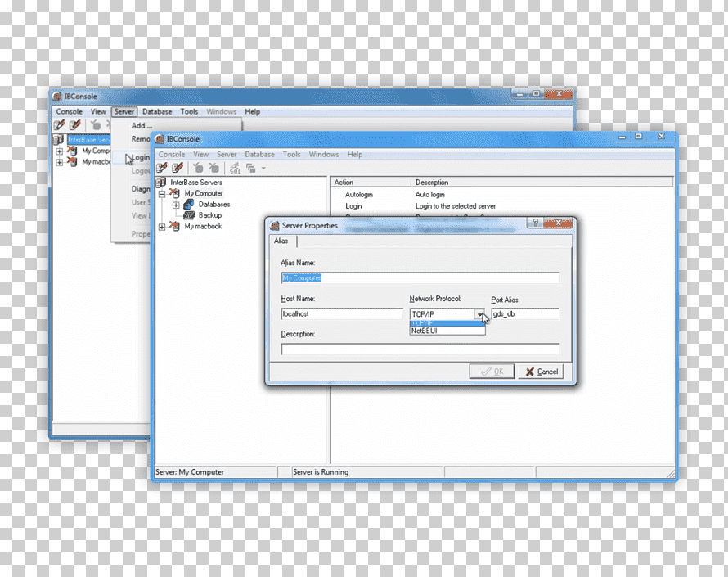Open Help menu in front IBConsole window

(x=355, y=154)
